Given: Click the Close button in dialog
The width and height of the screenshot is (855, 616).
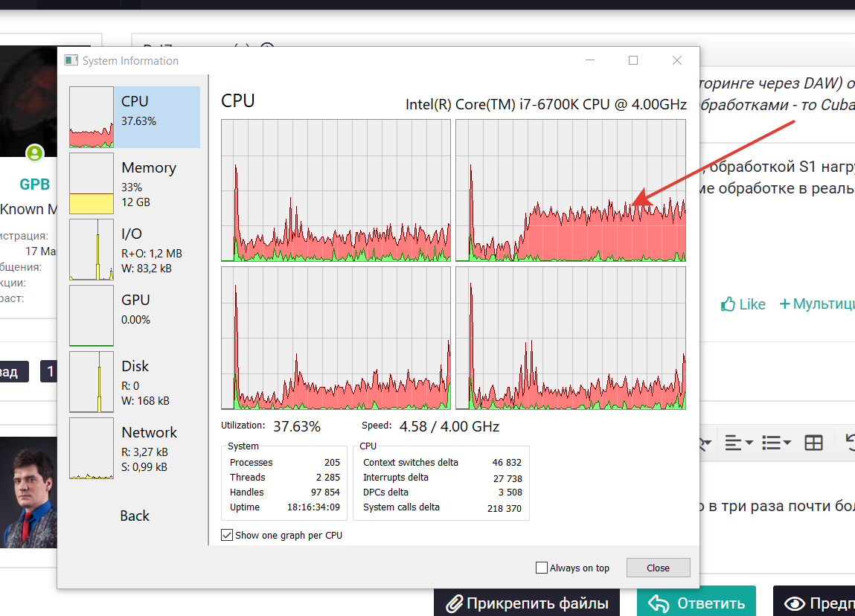Looking at the screenshot, I should pos(658,568).
